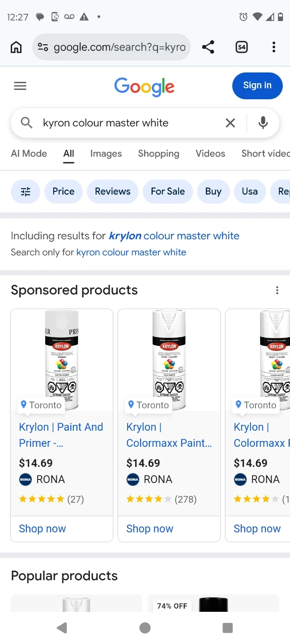Open Sponsored products options menu
Image resolution: width=290 pixels, height=644 pixels.
[x=277, y=290]
